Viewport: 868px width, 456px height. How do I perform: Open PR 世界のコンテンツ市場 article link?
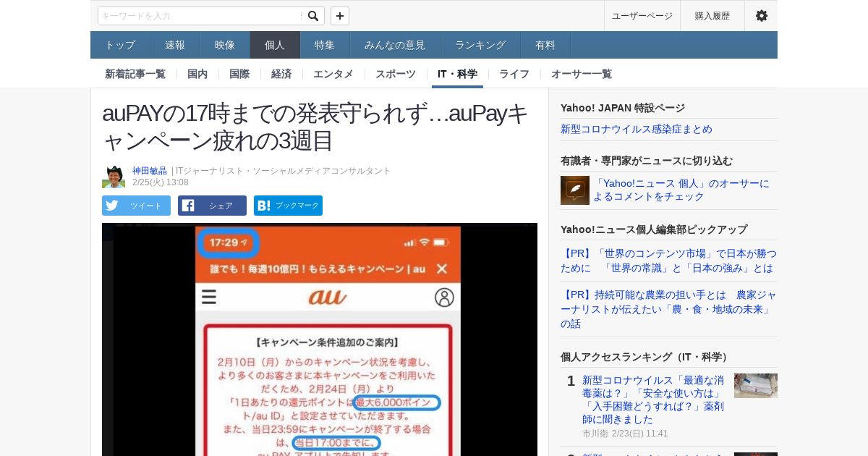coord(668,261)
